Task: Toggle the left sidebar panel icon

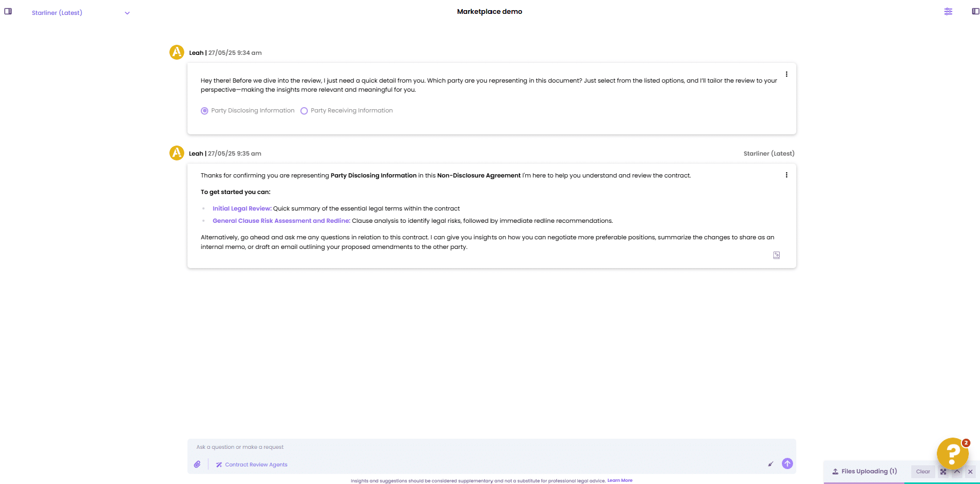Action: tap(8, 11)
